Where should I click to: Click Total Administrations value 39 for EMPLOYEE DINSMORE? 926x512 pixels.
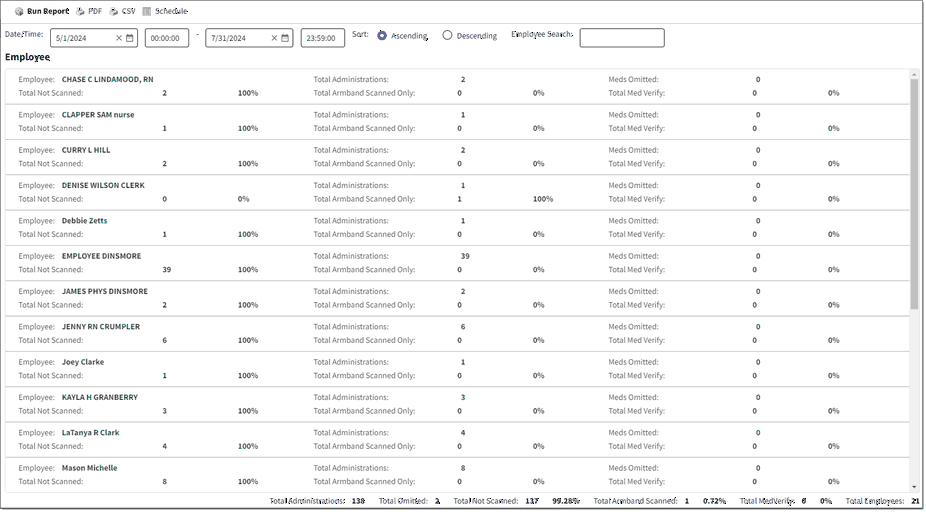pyautogui.click(x=465, y=256)
